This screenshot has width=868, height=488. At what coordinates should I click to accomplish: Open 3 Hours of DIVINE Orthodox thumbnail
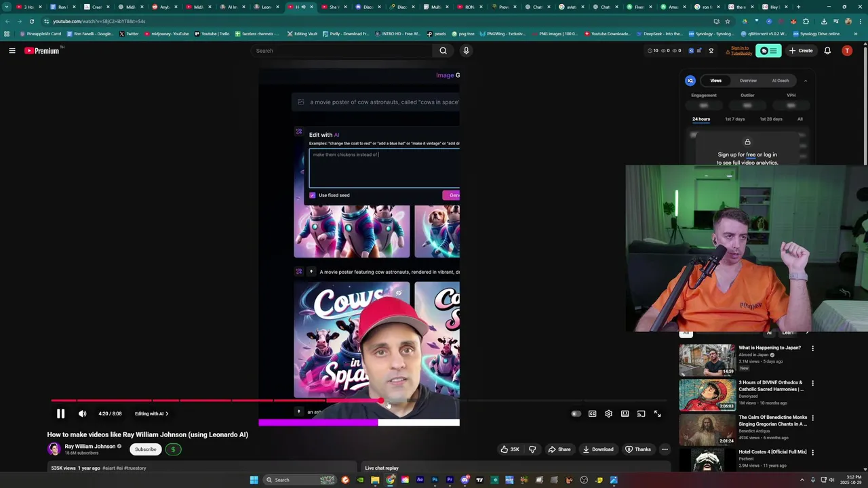click(x=707, y=394)
